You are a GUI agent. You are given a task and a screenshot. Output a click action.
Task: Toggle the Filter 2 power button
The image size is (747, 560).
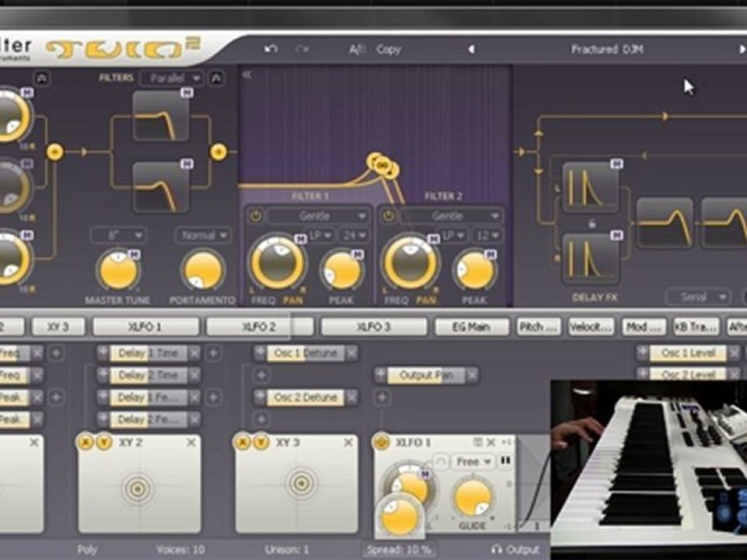coord(388,216)
